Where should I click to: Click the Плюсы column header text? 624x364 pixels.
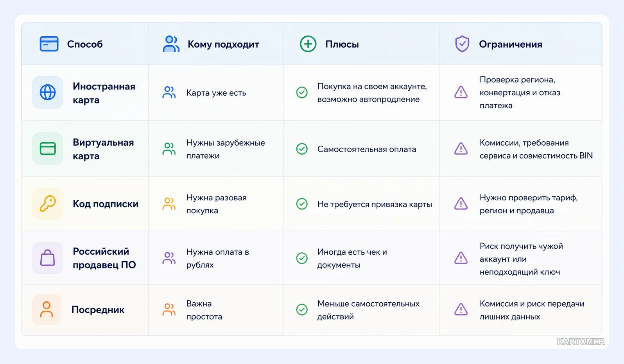(x=342, y=44)
